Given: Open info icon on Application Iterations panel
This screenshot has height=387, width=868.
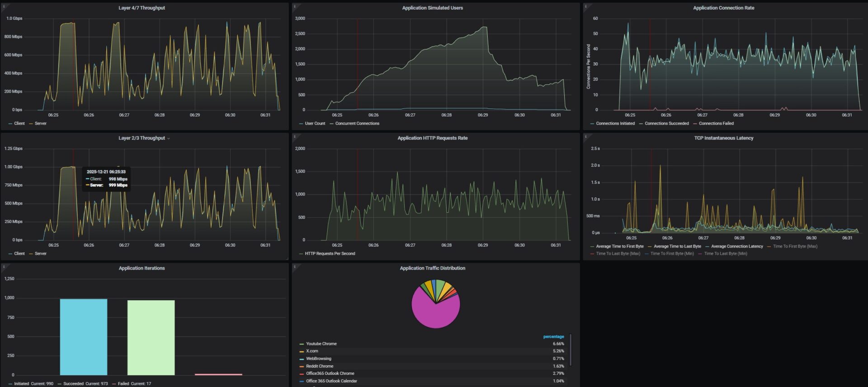Looking at the screenshot, I should point(4,266).
